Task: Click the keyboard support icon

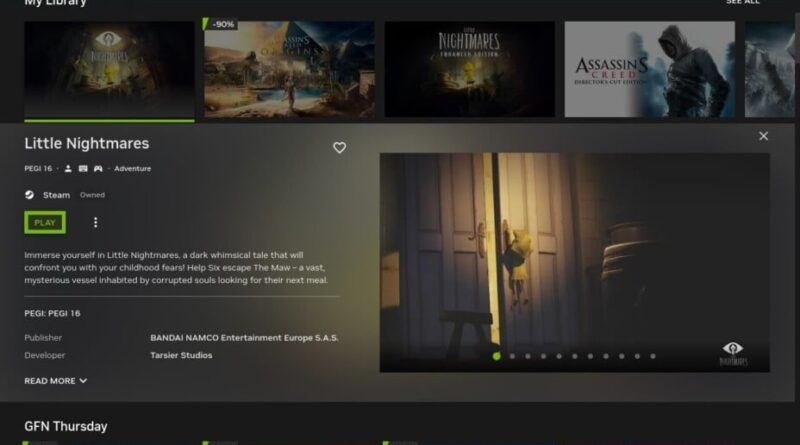Action: pos(83,168)
